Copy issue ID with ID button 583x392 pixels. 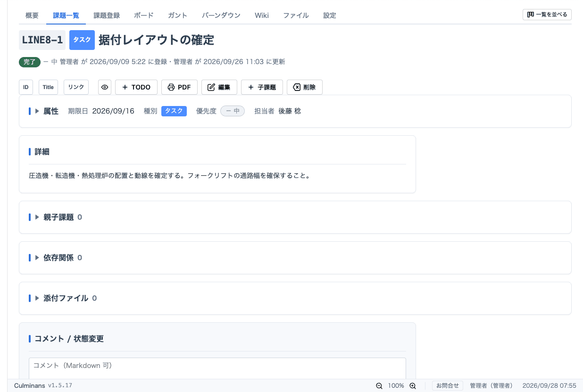[26, 87]
